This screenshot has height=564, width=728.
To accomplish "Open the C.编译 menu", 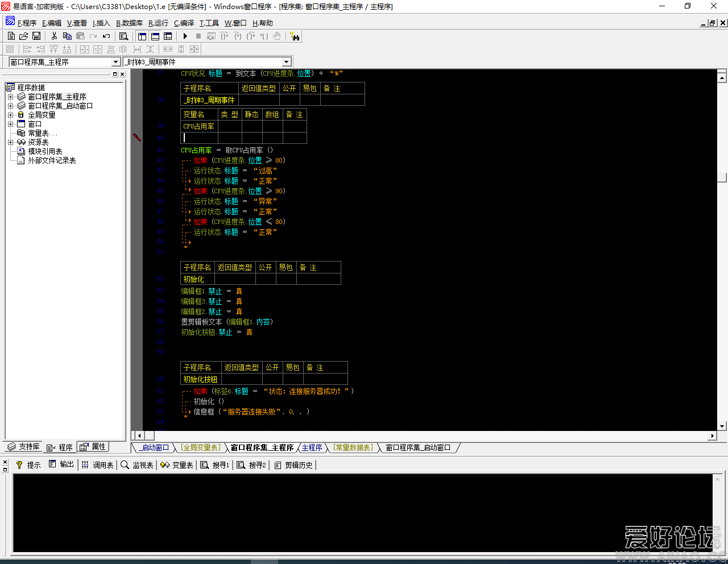I will (184, 23).
